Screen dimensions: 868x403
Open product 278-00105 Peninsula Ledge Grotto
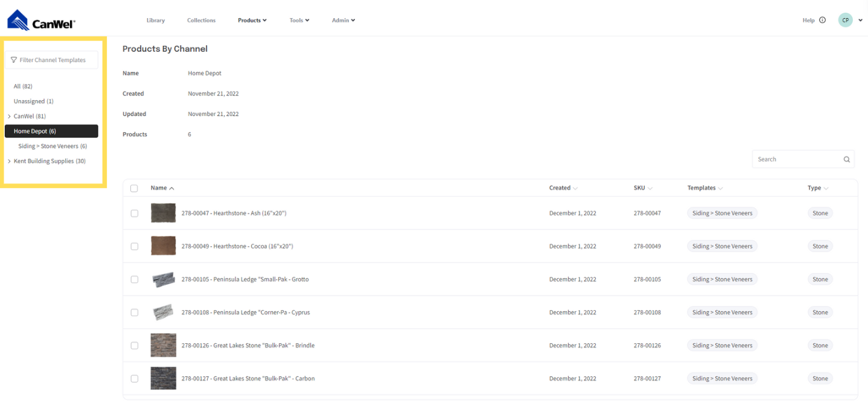coord(245,279)
